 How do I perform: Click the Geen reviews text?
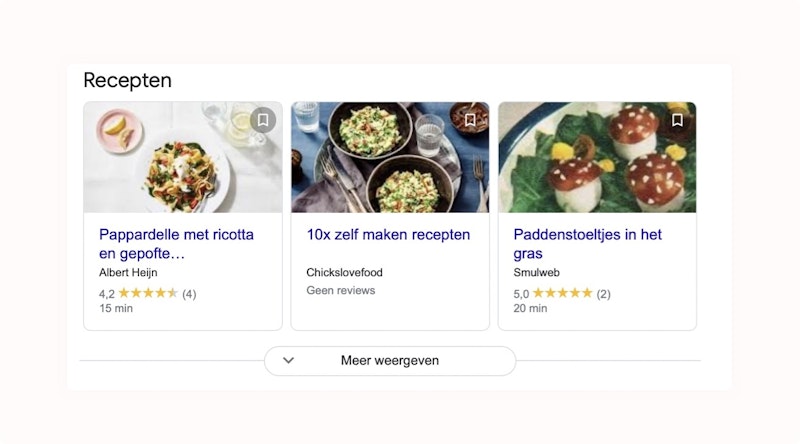(x=340, y=291)
